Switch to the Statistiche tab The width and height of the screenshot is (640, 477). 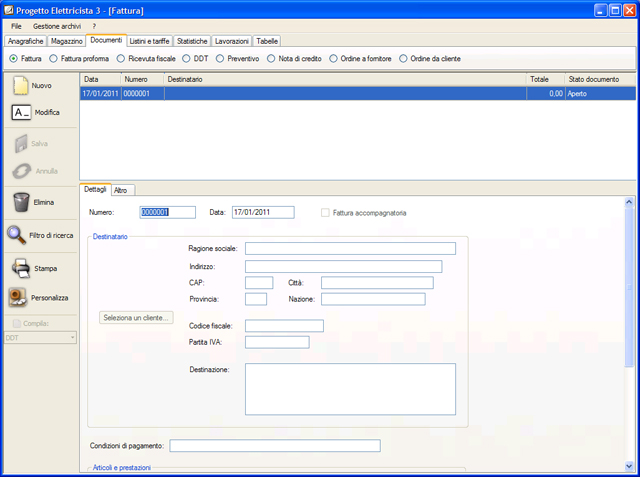click(192, 41)
